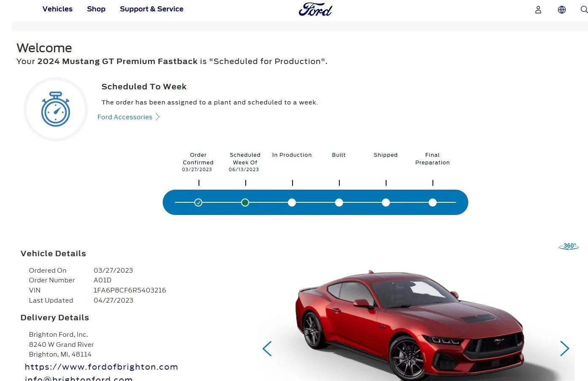This screenshot has width=588, height=381.
Task: Click the Welcome heading
Action: pos(44,48)
